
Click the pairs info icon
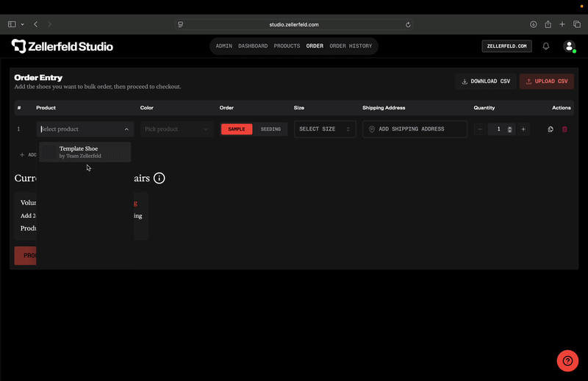pos(159,178)
